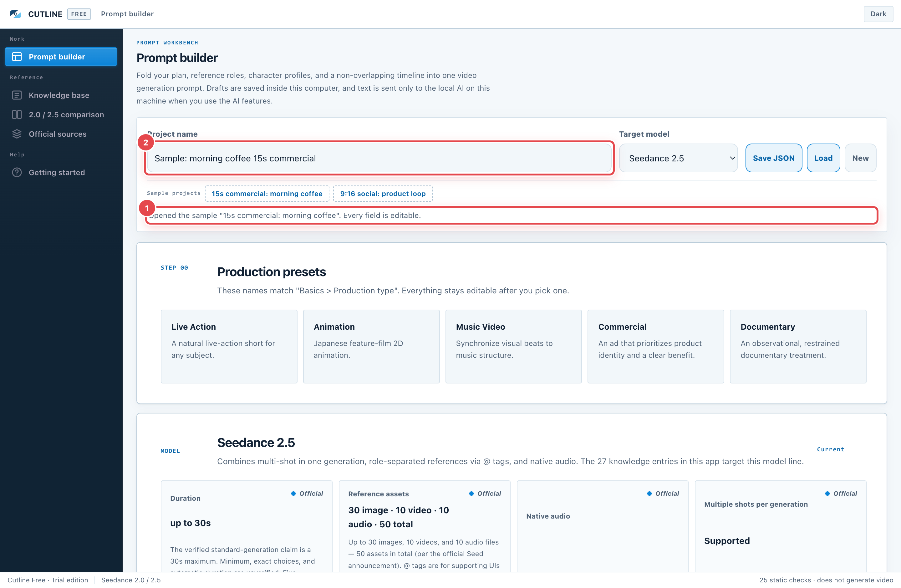Click the 'STEP 00' label
The height and width of the screenshot is (588, 901).
(174, 267)
